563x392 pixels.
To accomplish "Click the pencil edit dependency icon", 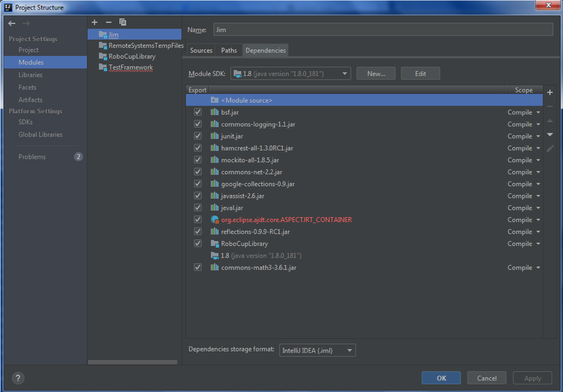I will pyautogui.click(x=550, y=149).
